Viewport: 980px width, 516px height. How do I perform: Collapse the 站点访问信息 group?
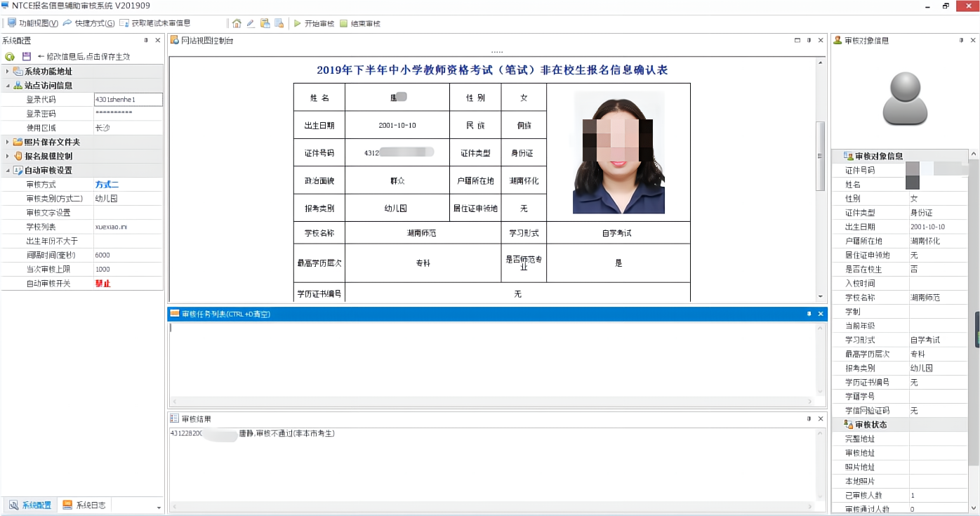7,86
